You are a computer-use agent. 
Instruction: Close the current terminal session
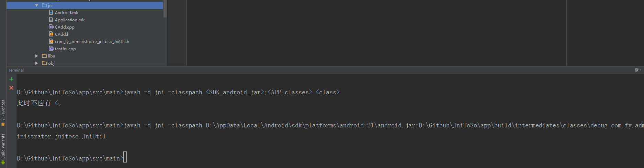point(11,88)
